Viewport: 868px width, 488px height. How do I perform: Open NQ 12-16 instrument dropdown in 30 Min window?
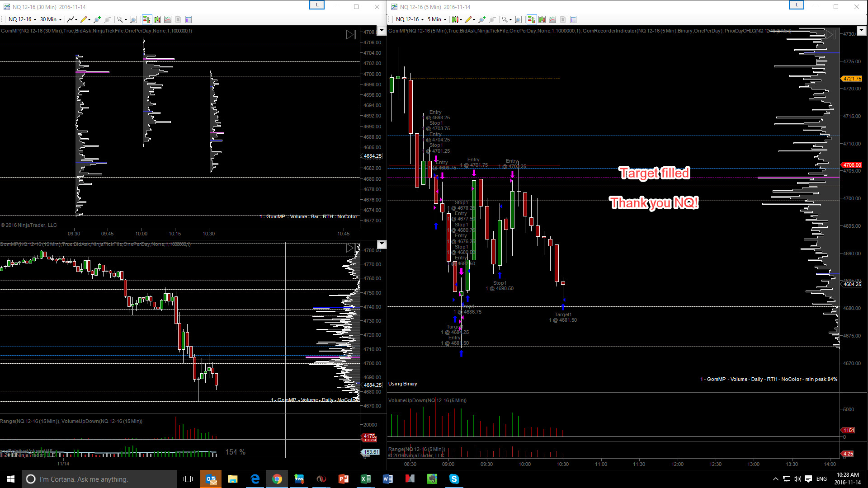coord(22,19)
